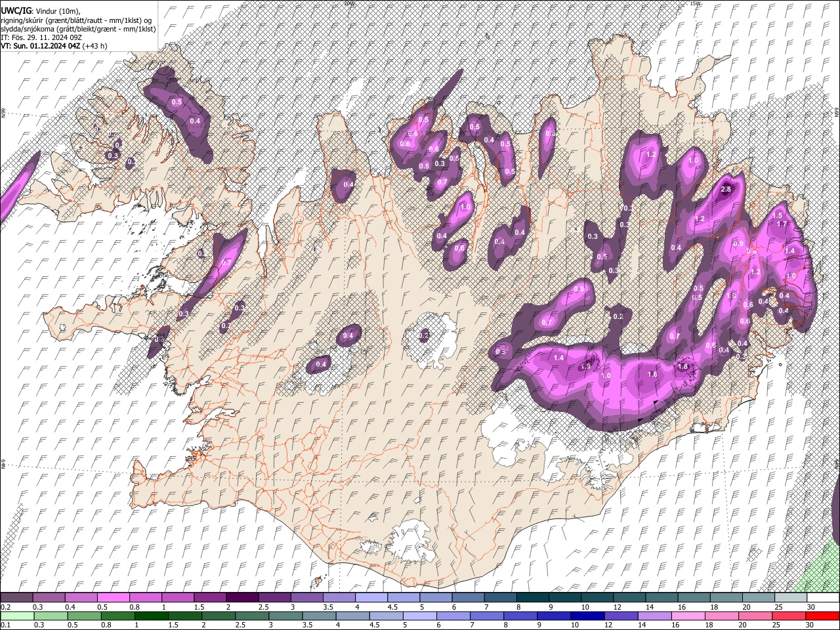Pick top legend swatch between 0.8 and 1
This screenshot has width=840, height=630.
point(145,598)
